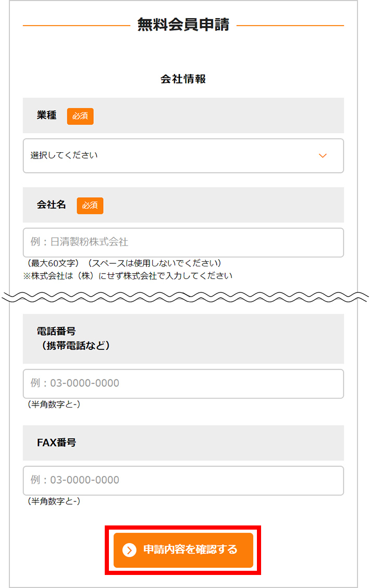370x588 pixels.
Task: Click the wavy divider line between form sections
Action: click(185, 297)
